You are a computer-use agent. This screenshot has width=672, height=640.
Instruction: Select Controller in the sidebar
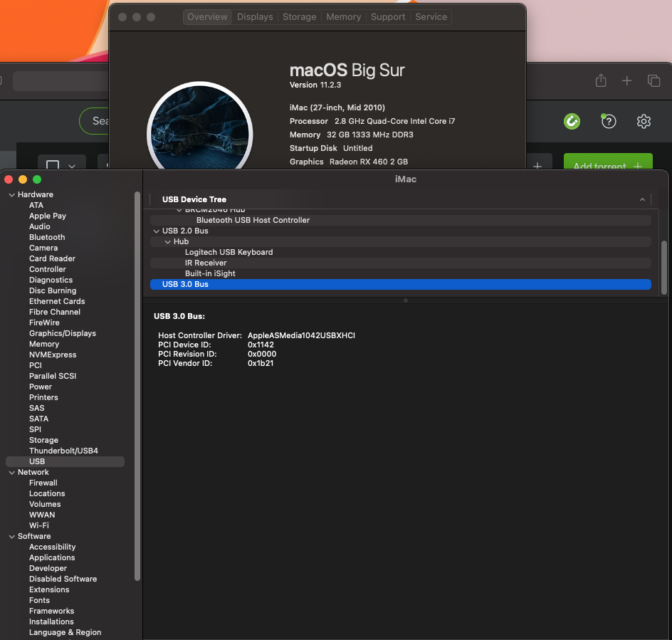(x=48, y=270)
